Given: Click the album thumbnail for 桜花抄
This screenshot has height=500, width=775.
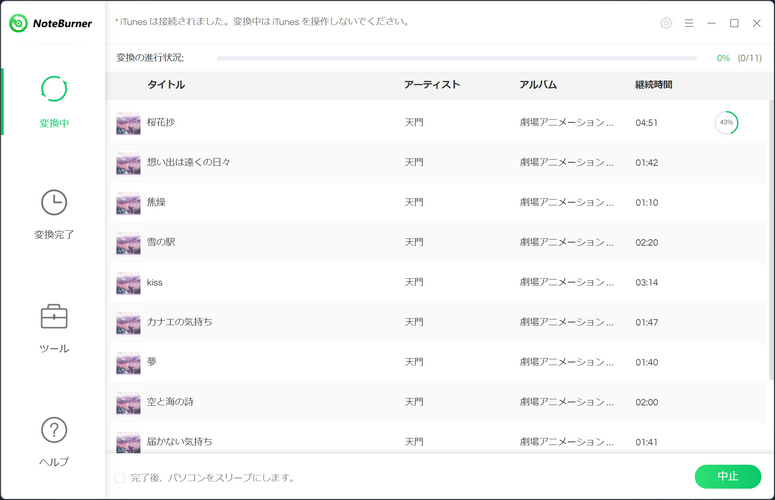Looking at the screenshot, I should click(x=129, y=123).
